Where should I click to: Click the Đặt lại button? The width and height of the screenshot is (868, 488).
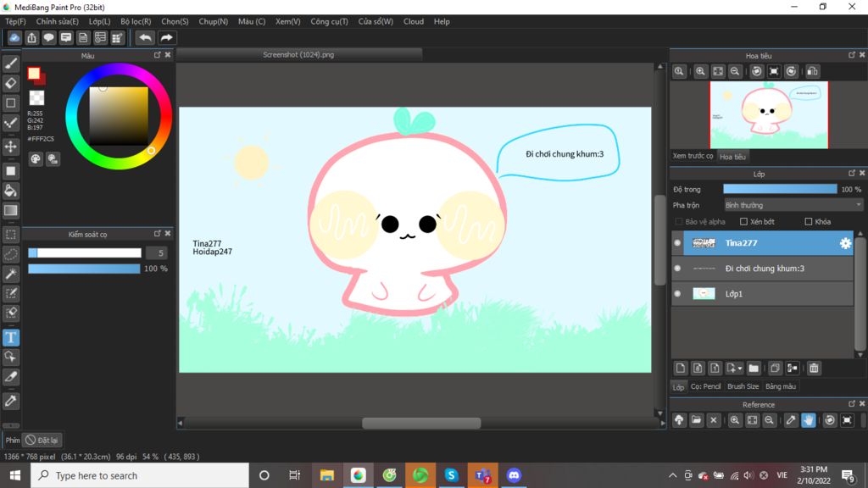tap(42, 441)
